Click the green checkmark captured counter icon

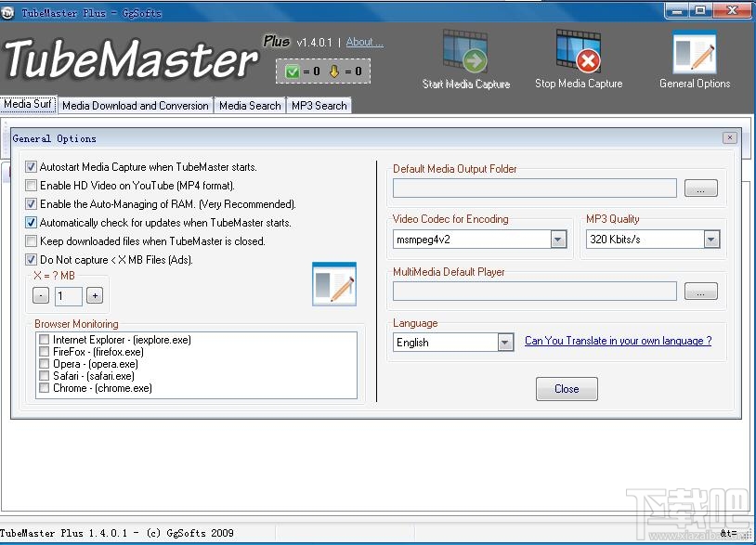coord(293,71)
